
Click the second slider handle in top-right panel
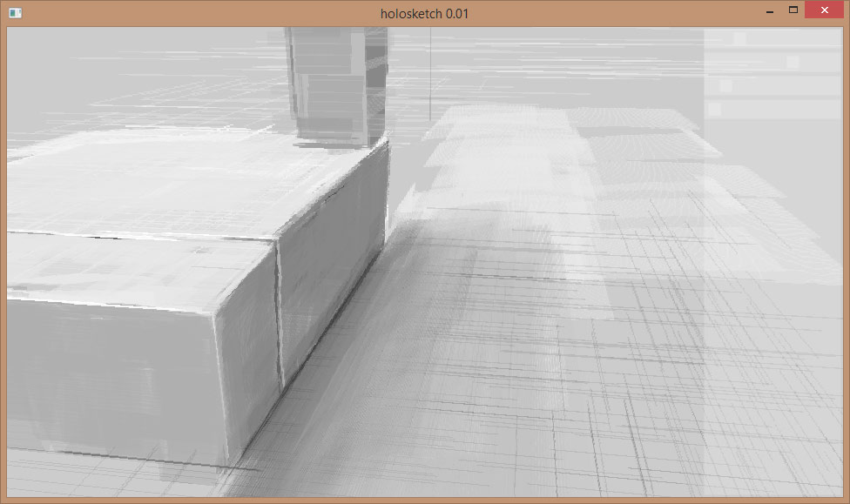point(793,63)
